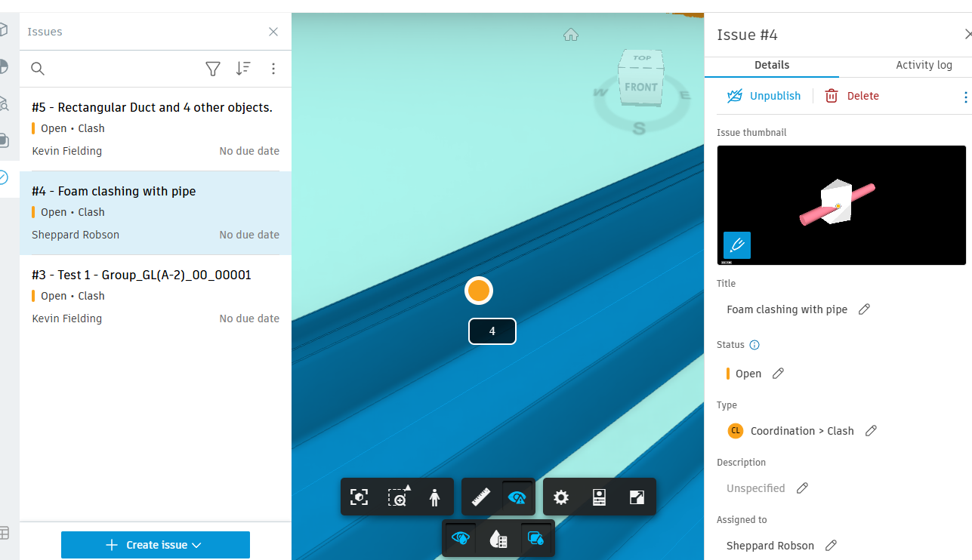Select issue #4 Foam clashing with pipe
This screenshot has height=560, width=972.
click(156, 213)
